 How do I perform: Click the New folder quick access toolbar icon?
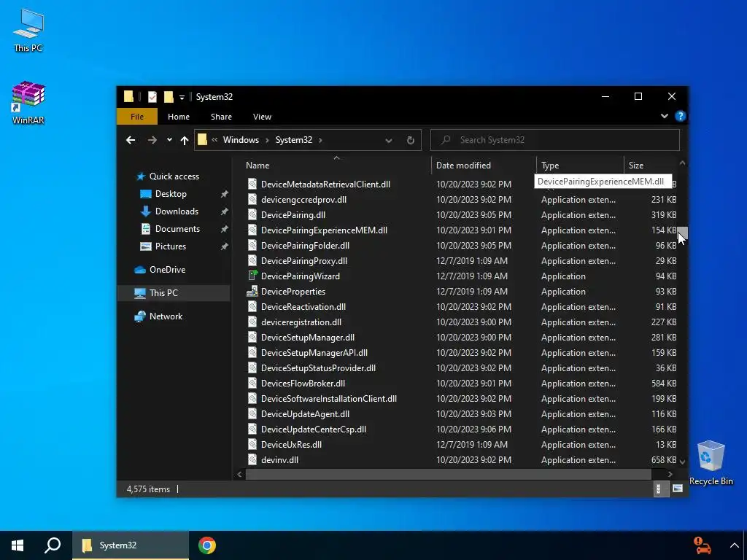pyautogui.click(x=169, y=97)
